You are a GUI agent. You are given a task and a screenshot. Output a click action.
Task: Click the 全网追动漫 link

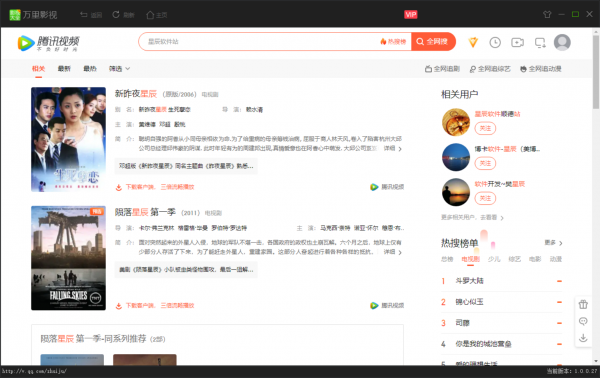point(541,69)
